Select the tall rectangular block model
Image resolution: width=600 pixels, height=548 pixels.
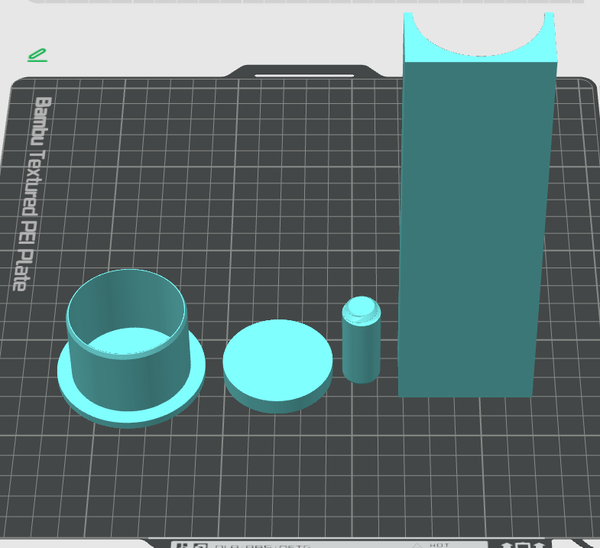(x=477, y=205)
